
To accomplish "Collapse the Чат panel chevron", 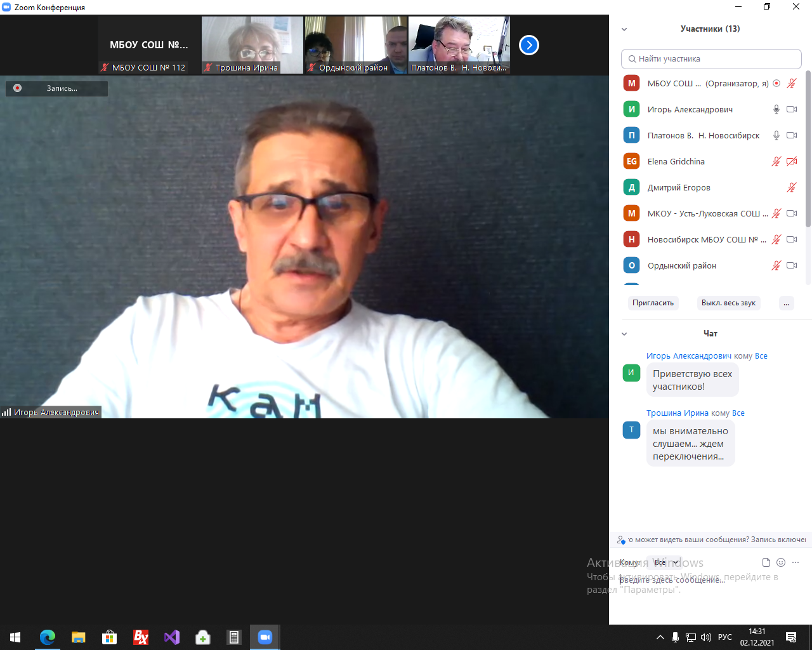I will pyautogui.click(x=624, y=334).
